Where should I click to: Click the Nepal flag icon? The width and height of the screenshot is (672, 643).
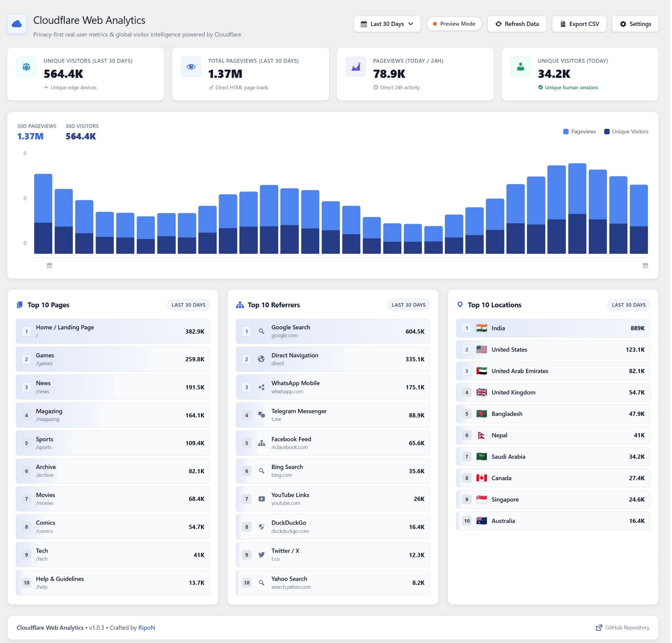tap(482, 435)
